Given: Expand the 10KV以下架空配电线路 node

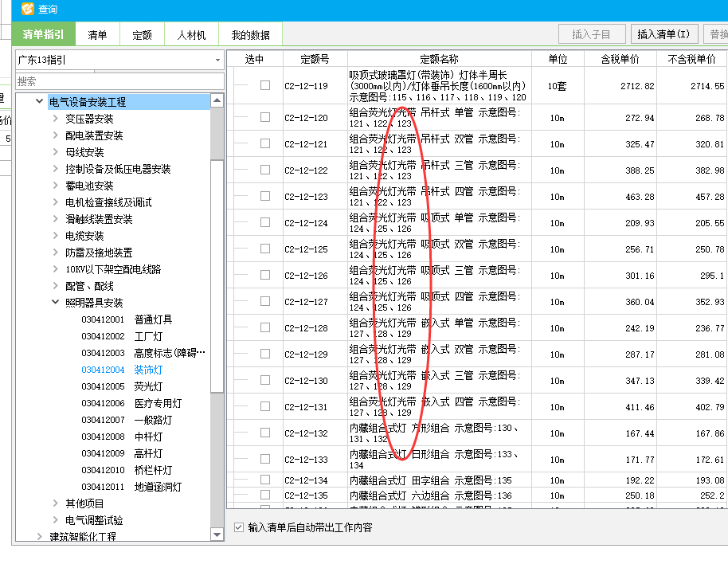Looking at the screenshot, I should click(x=56, y=268).
